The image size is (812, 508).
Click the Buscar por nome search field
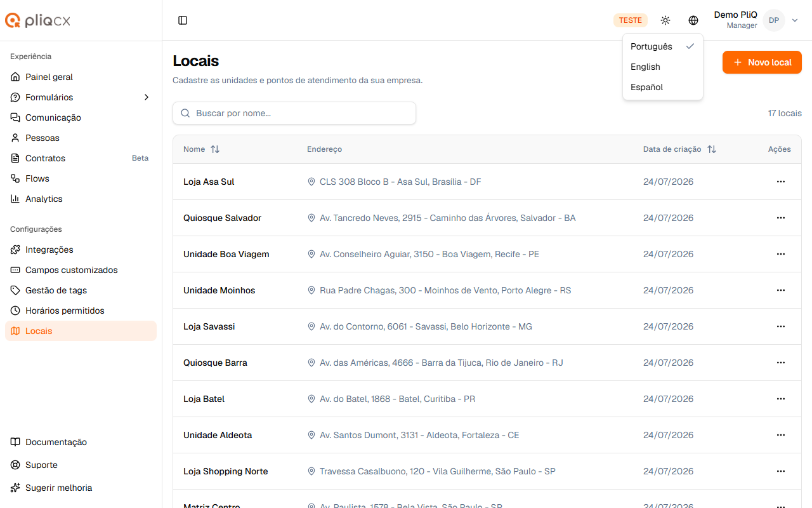(x=294, y=113)
